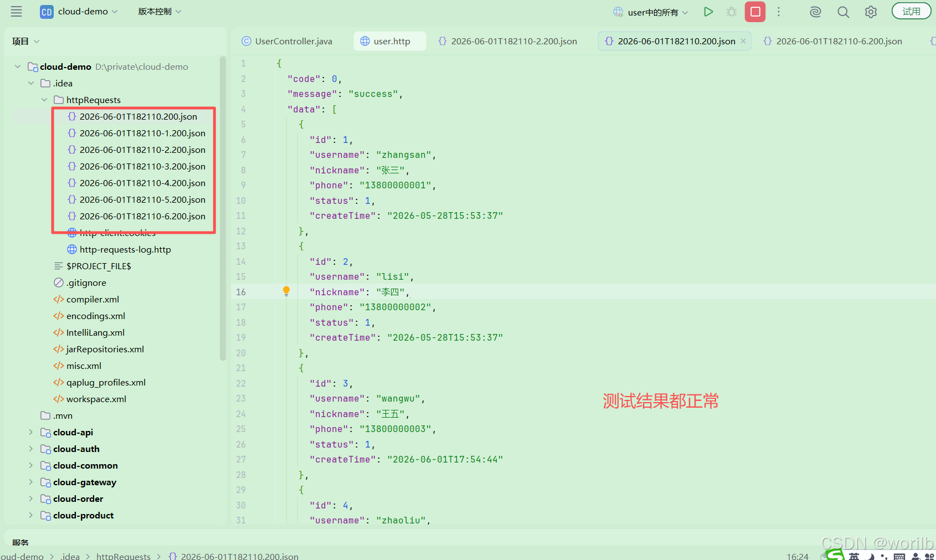Open the hamburger main menu
Viewport: 936px width, 560px height.
point(17,11)
